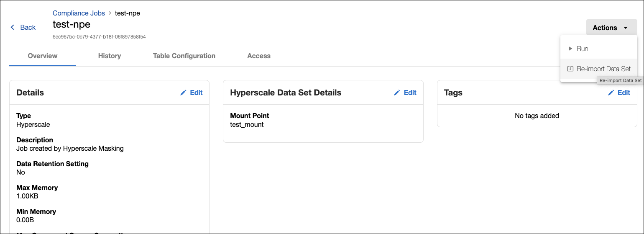The height and width of the screenshot is (234, 644).
Task: Switch to the Overview tab
Action: point(43,56)
